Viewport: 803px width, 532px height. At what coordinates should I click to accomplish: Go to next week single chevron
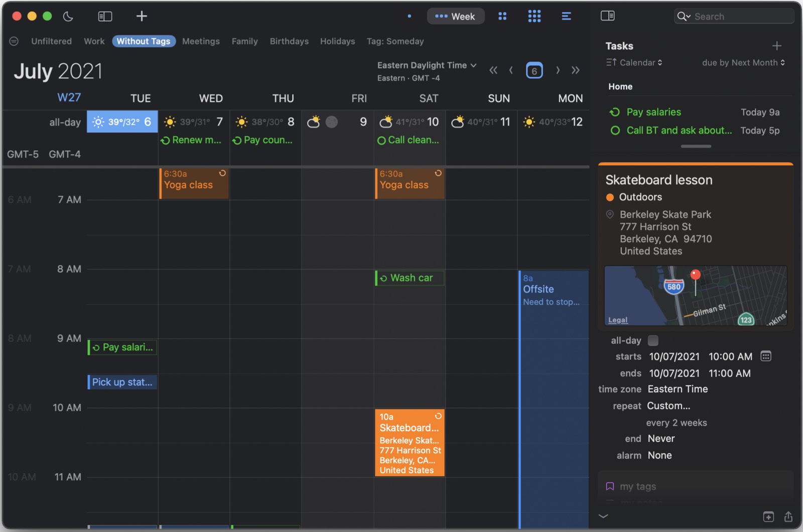(558, 70)
